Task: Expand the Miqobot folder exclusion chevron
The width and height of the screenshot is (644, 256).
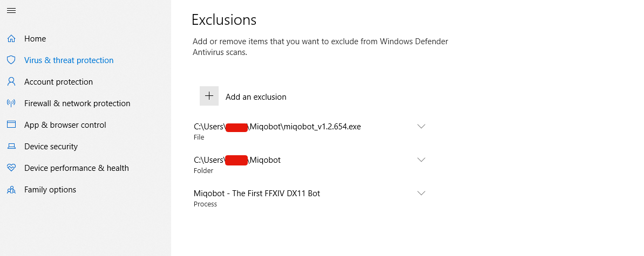Action: 422,160
